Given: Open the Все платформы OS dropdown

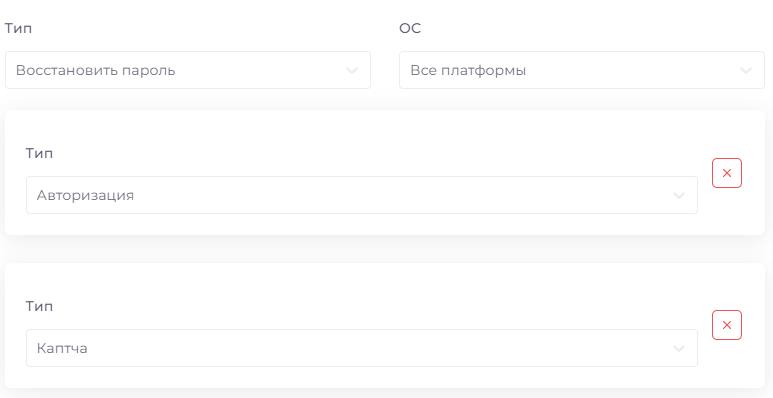Looking at the screenshot, I should [582, 71].
